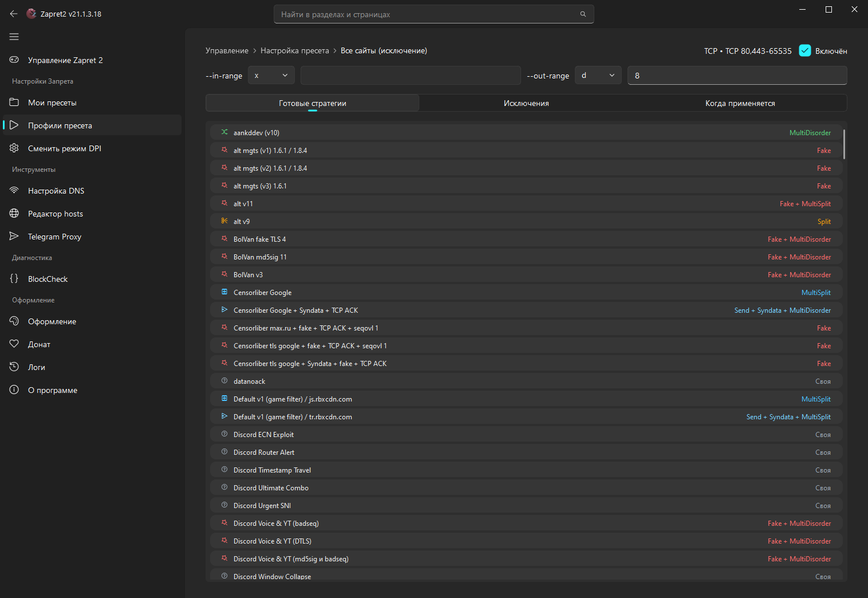Screen dimensions: 868x598
Task: Click the info icon beside О программе
Action: pyautogui.click(x=14, y=390)
